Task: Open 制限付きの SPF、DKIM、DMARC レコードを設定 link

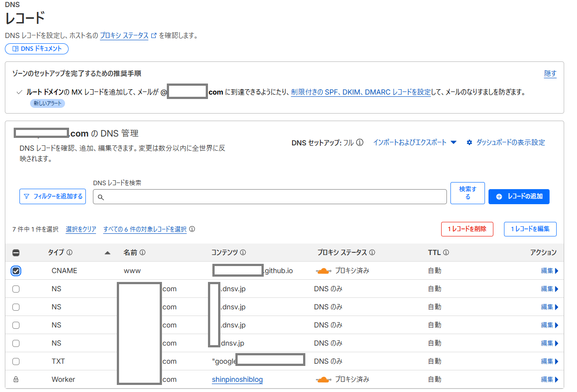Action: (x=361, y=92)
